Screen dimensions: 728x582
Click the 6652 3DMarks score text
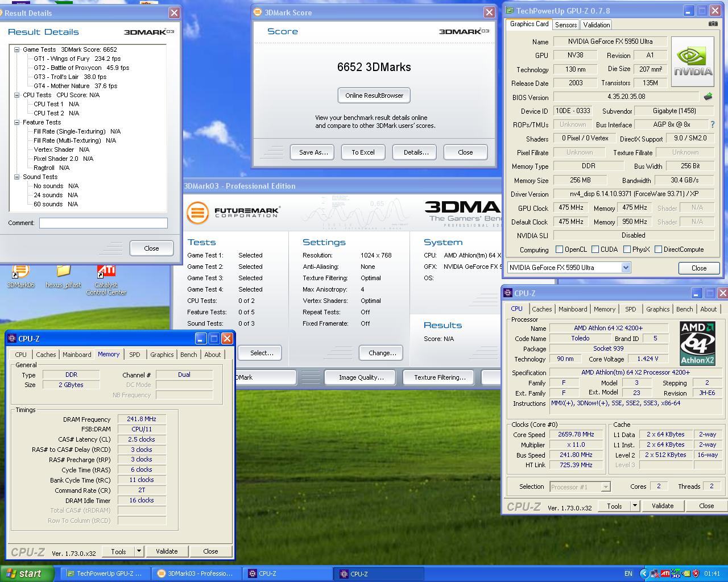pyautogui.click(x=374, y=67)
